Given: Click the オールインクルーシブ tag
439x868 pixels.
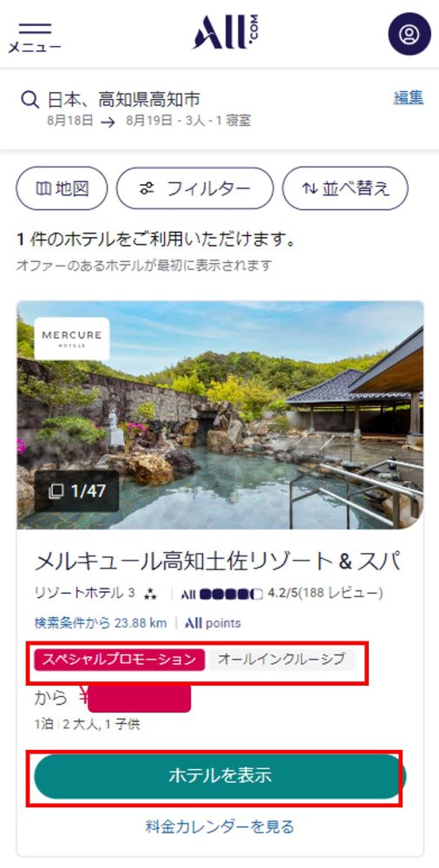Looking at the screenshot, I should tap(281, 660).
